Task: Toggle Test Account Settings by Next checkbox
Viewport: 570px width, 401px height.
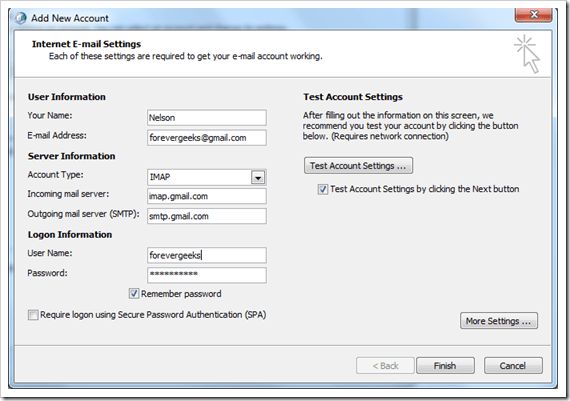Action: (x=322, y=189)
